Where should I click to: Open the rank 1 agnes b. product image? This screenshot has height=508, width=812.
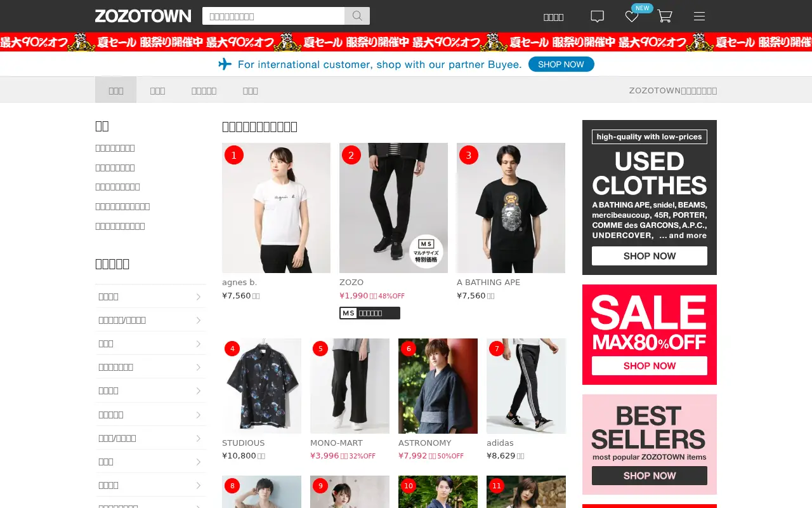[x=276, y=208]
